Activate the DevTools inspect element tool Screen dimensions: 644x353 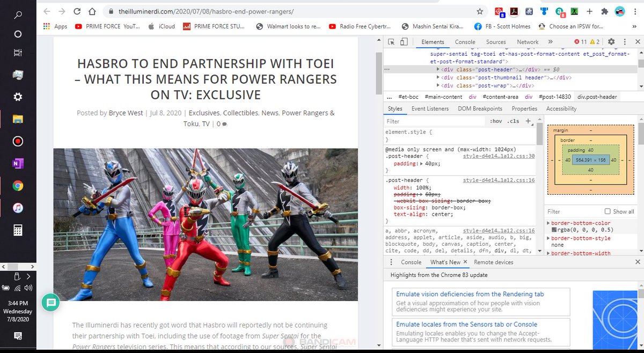pos(392,42)
